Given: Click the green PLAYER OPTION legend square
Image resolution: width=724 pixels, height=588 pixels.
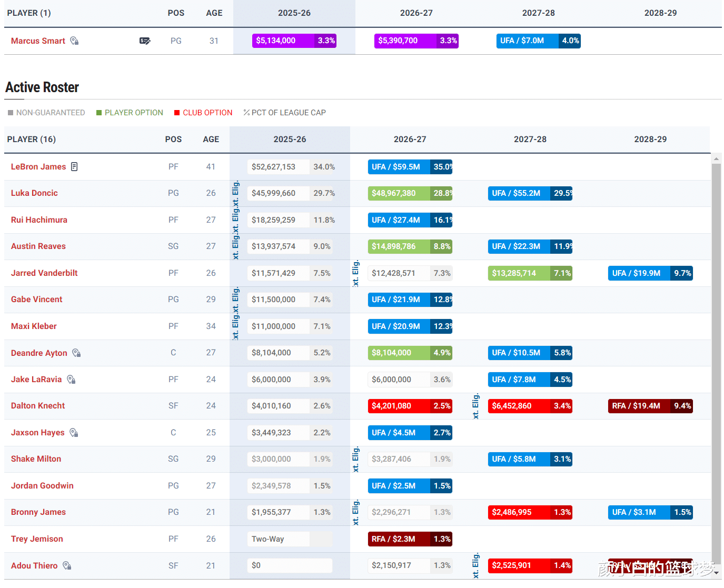Looking at the screenshot, I should 99,113.
